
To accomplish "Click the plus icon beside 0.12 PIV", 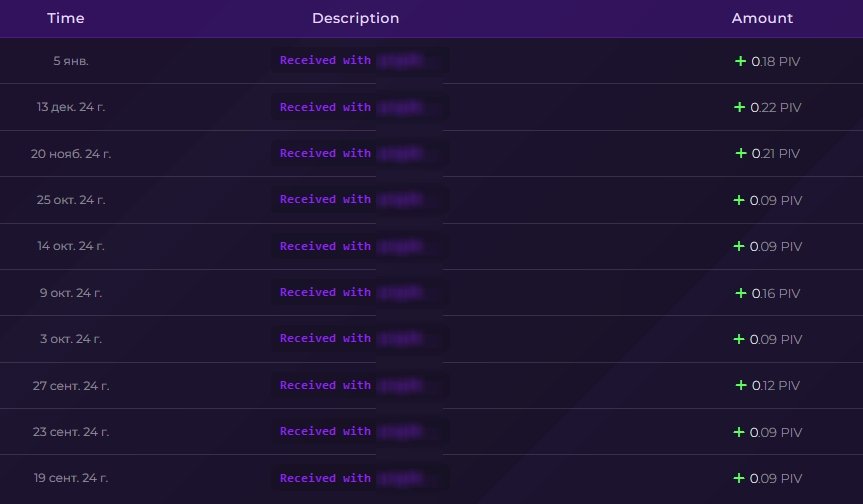I will [x=741, y=385].
